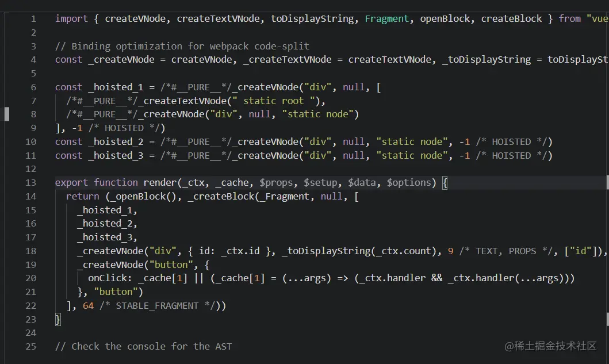Click render function name on line 13

pyautogui.click(x=160, y=183)
